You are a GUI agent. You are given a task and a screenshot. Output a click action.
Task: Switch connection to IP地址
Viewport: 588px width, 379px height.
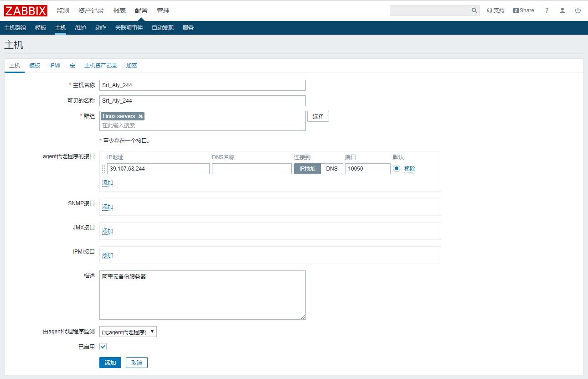point(307,169)
